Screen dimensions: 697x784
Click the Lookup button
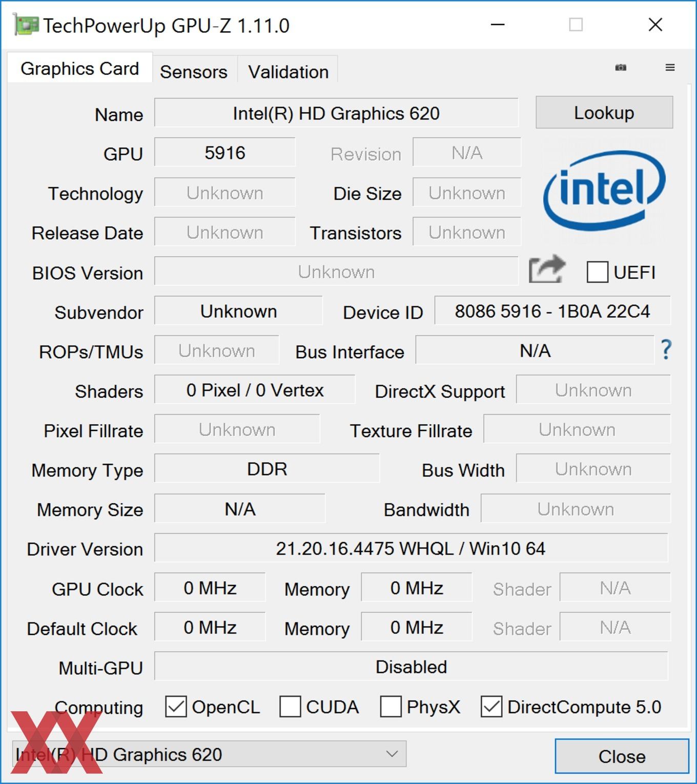(604, 112)
